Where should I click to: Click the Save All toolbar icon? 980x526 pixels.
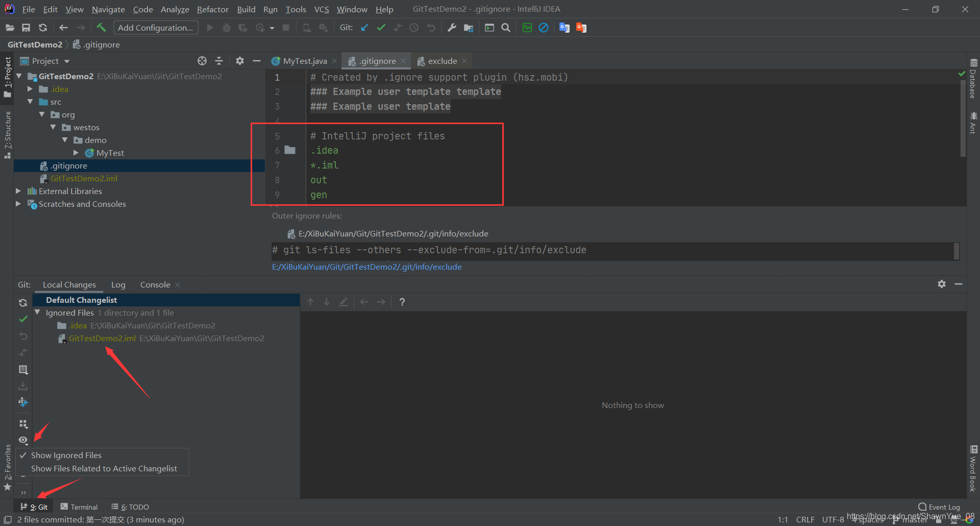[26, 28]
